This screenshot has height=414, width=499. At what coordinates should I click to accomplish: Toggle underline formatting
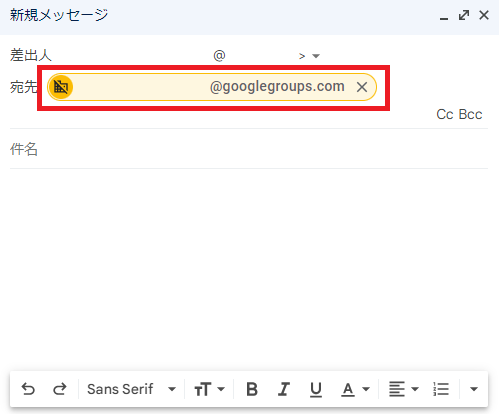pyautogui.click(x=316, y=389)
